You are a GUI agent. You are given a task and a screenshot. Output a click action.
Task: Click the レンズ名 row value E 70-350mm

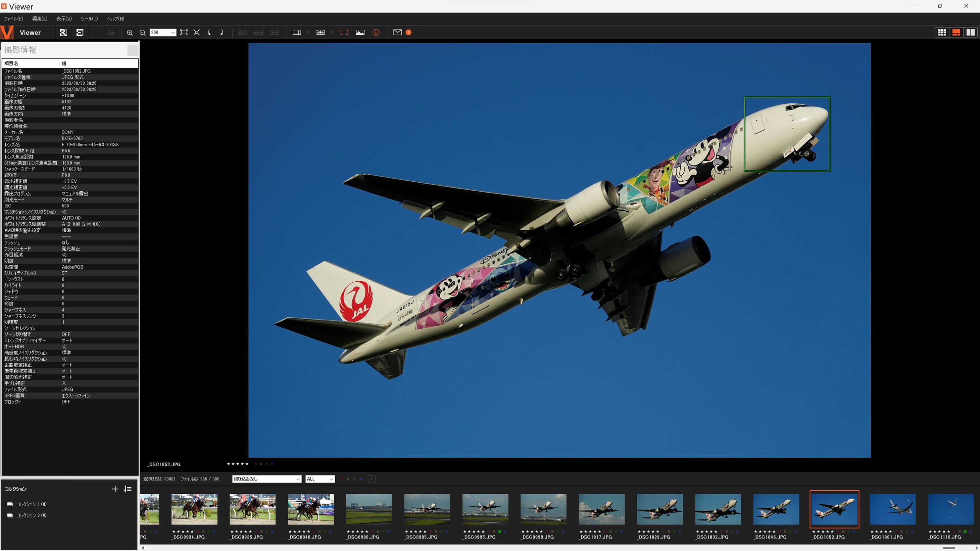coord(90,145)
